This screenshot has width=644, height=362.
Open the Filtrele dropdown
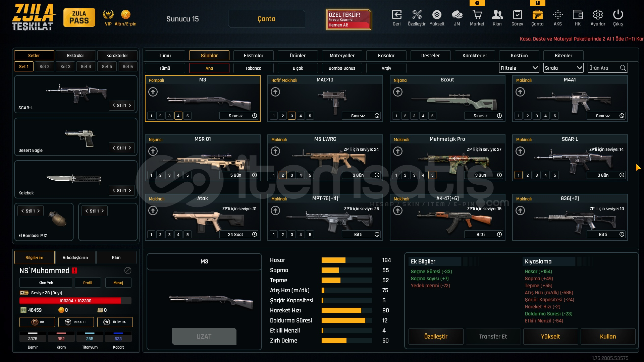(519, 68)
